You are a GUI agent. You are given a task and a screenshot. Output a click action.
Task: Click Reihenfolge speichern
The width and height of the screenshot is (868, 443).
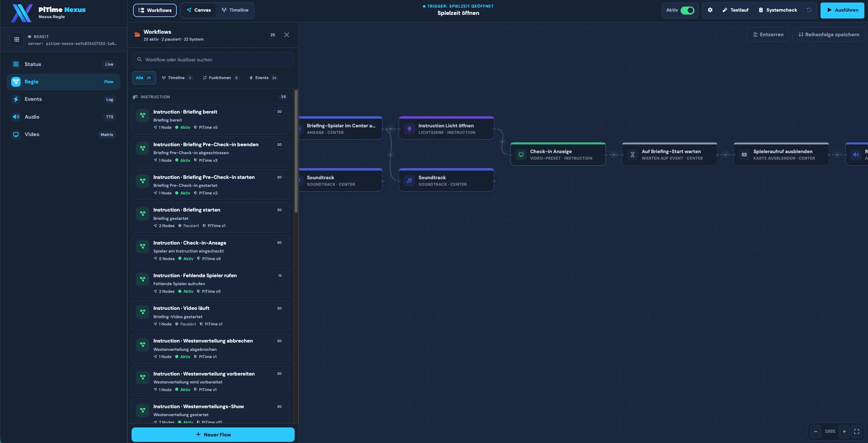(x=828, y=34)
